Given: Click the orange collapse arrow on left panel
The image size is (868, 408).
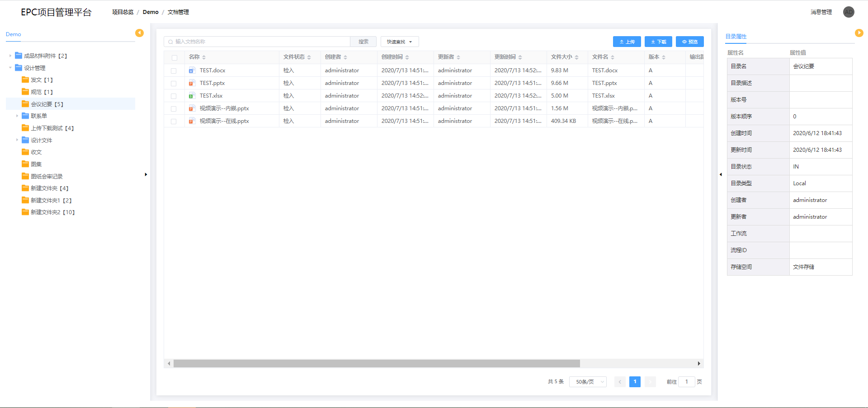Looking at the screenshot, I should pyautogui.click(x=139, y=33).
